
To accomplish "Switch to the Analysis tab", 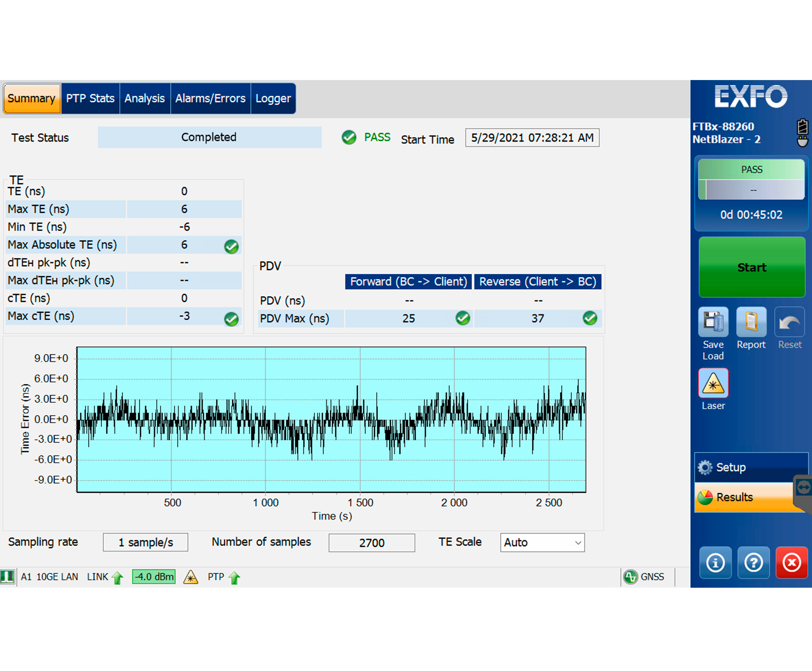I will click(145, 98).
